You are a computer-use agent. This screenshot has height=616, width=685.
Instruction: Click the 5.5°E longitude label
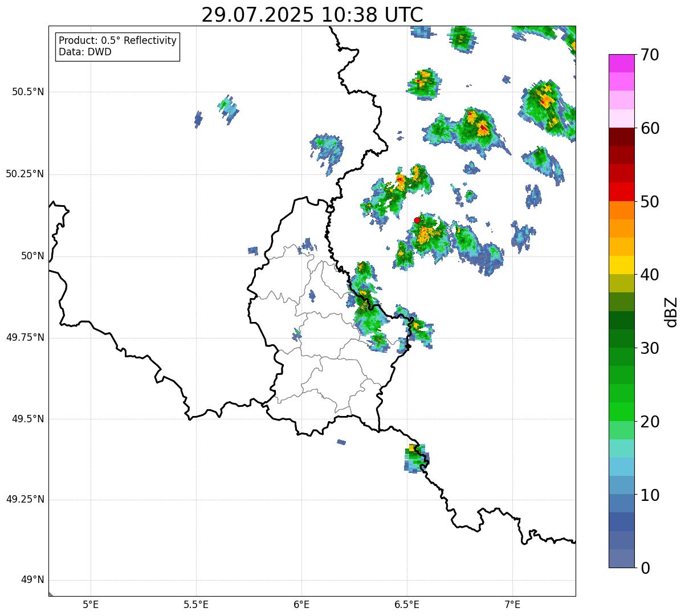(196, 604)
